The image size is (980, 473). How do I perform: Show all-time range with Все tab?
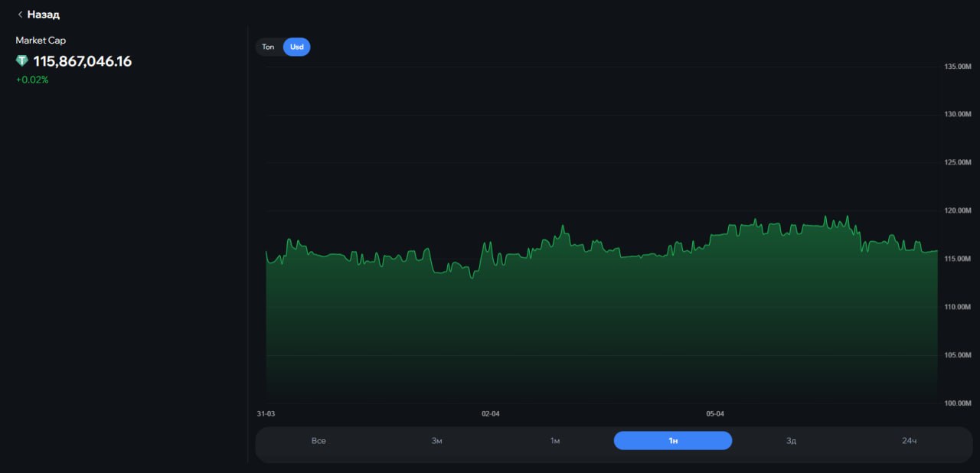(x=318, y=441)
